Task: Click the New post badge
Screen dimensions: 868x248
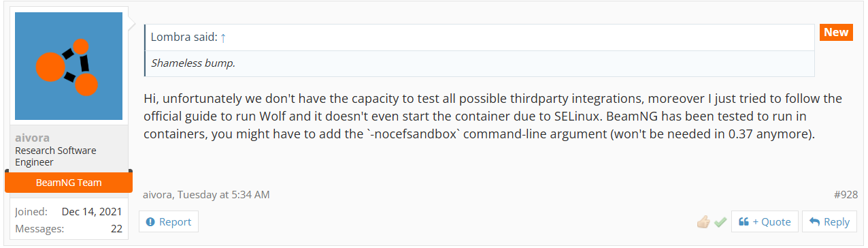Action: click(x=836, y=32)
